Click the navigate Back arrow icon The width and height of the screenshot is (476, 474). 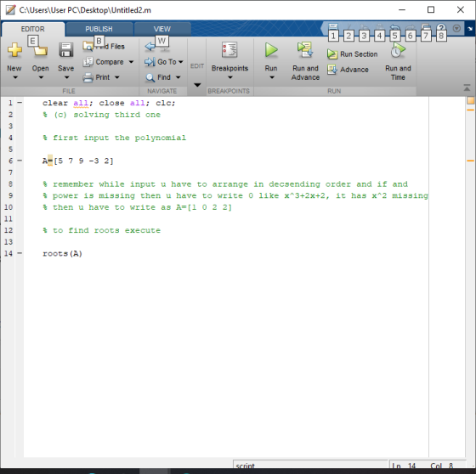150,47
